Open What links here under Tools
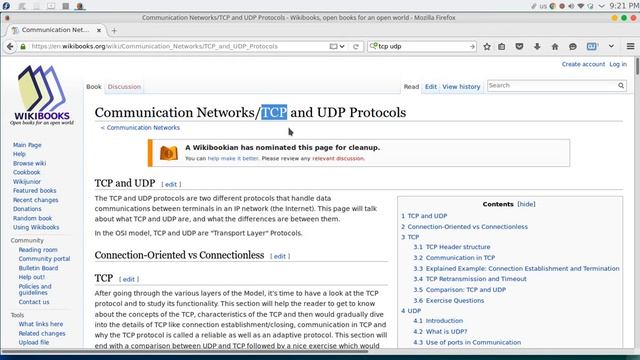The image size is (640, 360). pyautogui.click(x=41, y=324)
